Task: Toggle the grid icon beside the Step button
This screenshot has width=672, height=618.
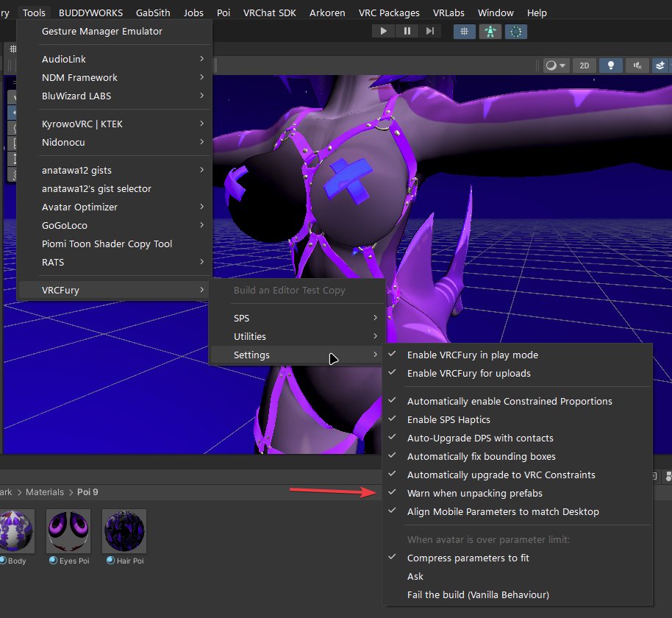Action: point(464,32)
